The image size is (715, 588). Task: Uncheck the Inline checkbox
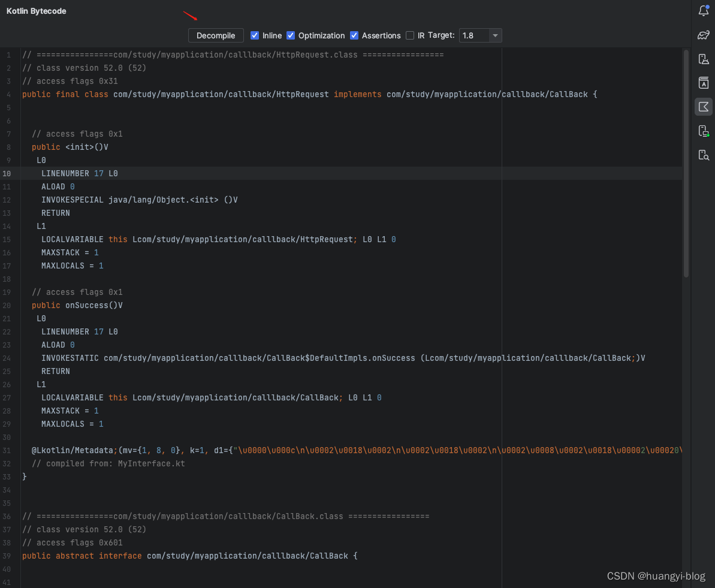tap(255, 35)
